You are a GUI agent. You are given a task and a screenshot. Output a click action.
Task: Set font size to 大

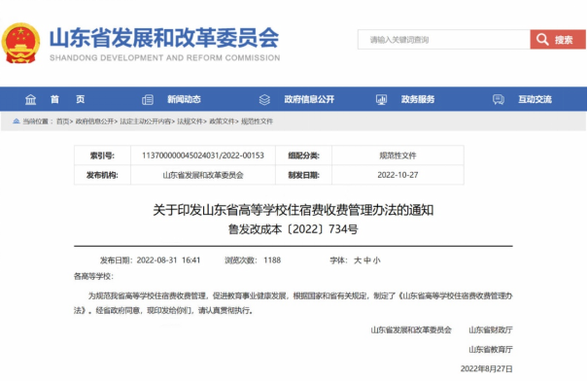[358, 260]
